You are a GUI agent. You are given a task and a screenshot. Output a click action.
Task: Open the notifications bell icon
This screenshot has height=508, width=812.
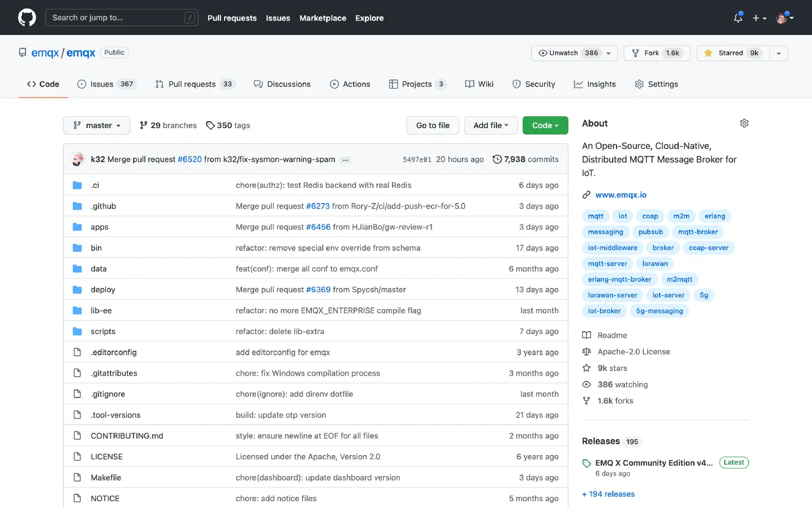(737, 17)
